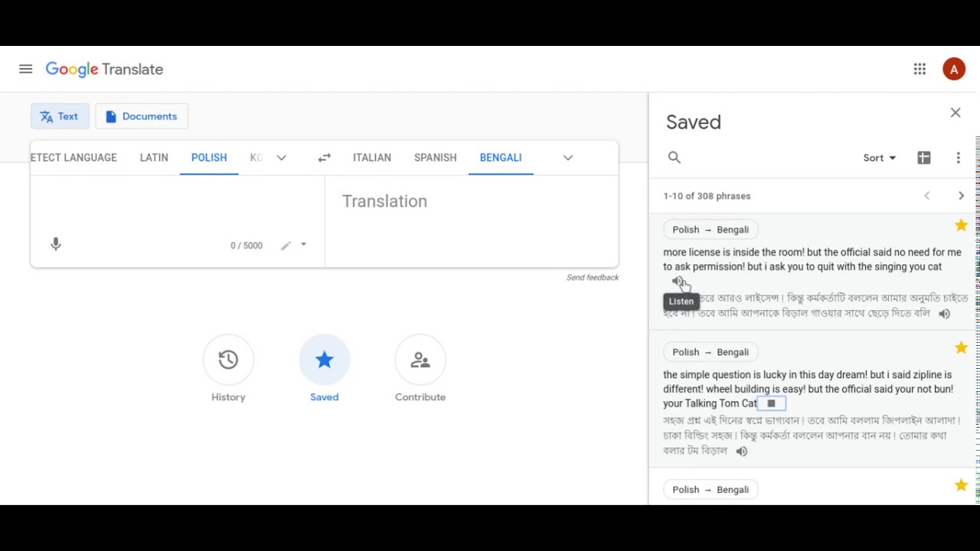The width and height of the screenshot is (980, 551).
Task: Search saved phrases
Action: (674, 158)
